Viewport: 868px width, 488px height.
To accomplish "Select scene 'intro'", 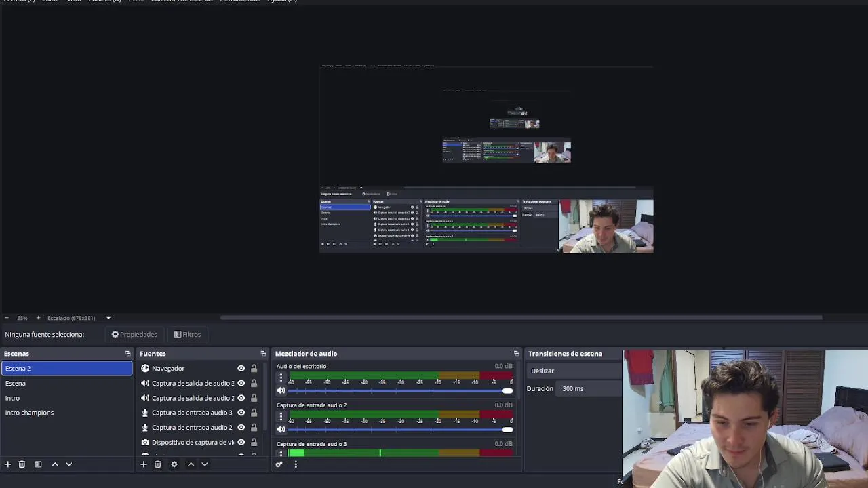I will point(66,398).
